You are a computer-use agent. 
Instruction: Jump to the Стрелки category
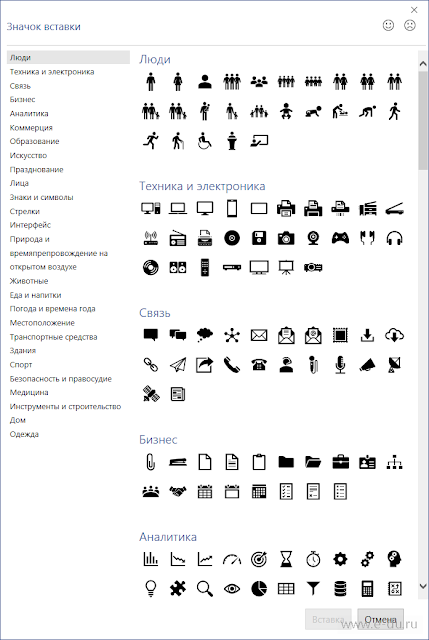pos(24,211)
